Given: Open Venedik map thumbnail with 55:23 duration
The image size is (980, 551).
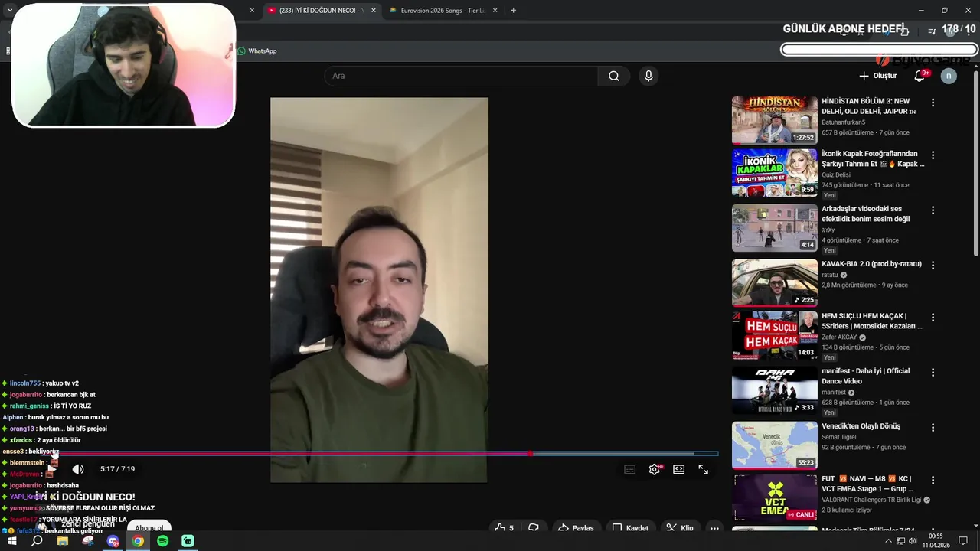Looking at the screenshot, I should coord(775,445).
